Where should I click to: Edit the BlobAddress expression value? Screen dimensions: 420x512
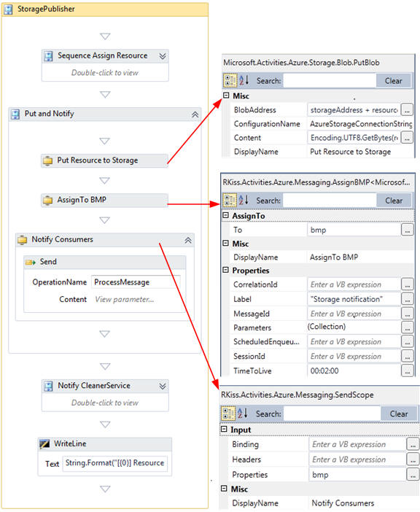point(354,110)
